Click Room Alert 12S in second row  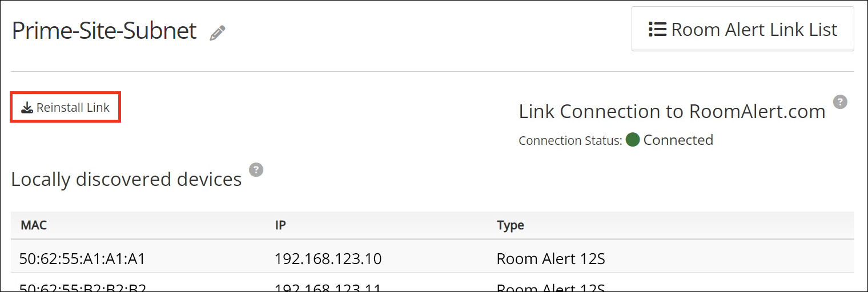point(550,287)
